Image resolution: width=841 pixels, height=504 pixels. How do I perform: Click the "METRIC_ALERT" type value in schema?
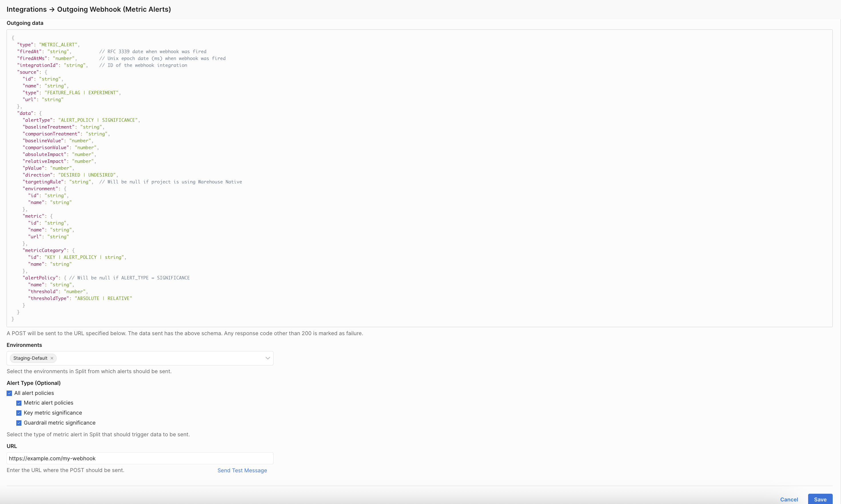click(58, 45)
